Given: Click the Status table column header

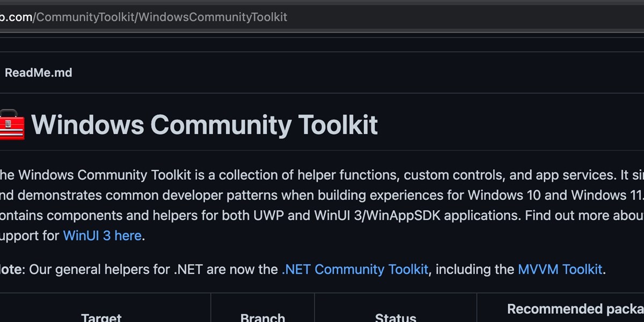Looking at the screenshot, I should point(396,318).
